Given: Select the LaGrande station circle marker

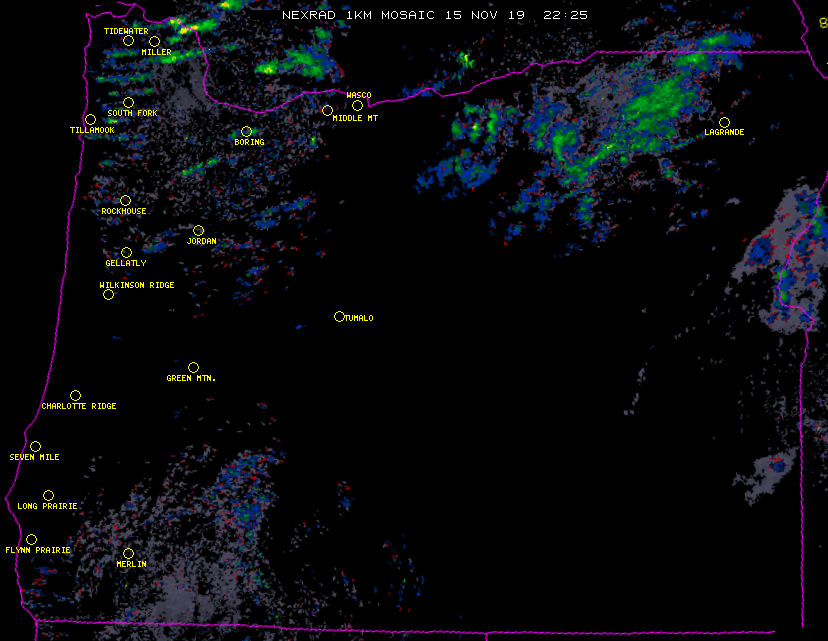Looking at the screenshot, I should click(x=724, y=122).
